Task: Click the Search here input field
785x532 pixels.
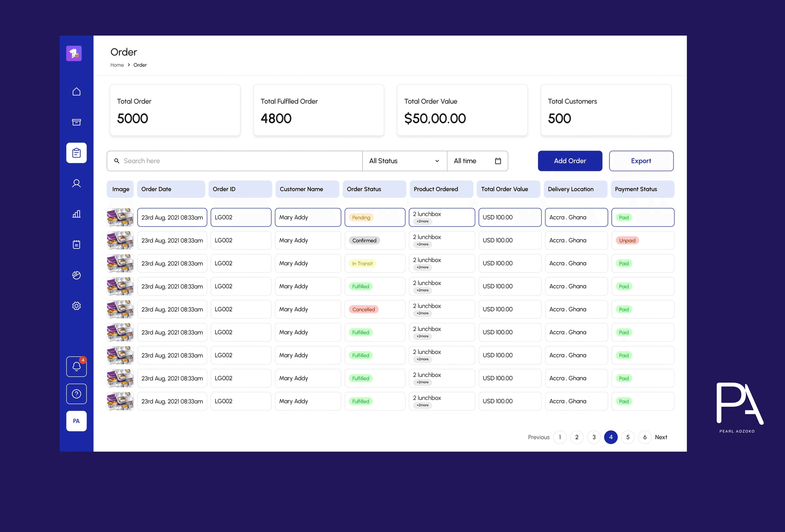Action: coord(236,161)
